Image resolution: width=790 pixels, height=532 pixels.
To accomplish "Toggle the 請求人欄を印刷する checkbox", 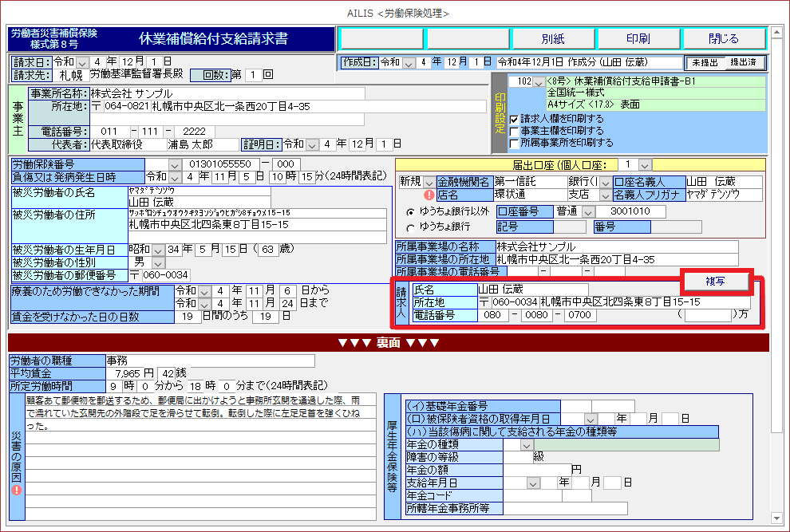I will coord(514,119).
